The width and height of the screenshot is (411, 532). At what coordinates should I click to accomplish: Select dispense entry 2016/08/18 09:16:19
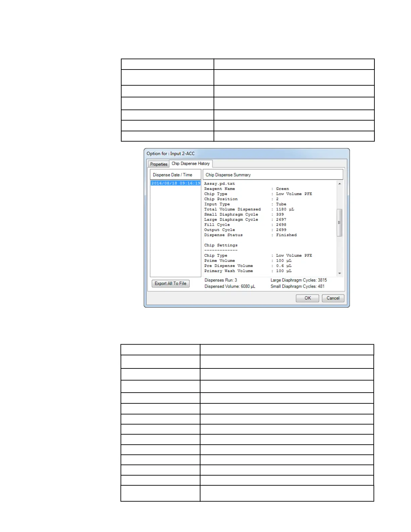(176, 183)
